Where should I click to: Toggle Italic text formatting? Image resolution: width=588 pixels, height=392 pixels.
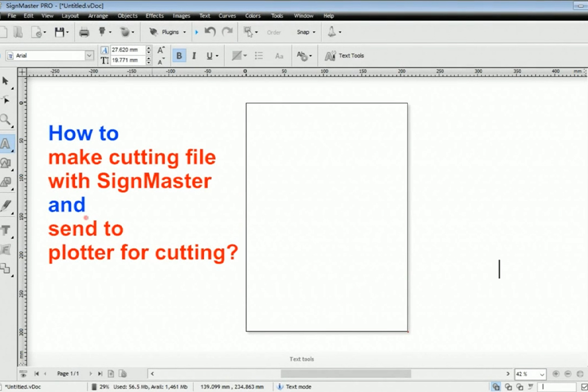coord(194,56)
